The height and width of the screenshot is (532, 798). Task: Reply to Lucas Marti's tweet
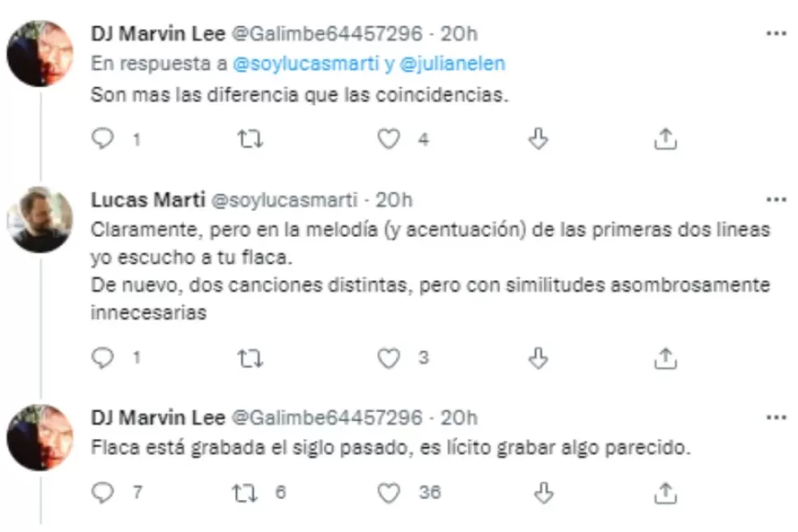click(x=103, y=359)
